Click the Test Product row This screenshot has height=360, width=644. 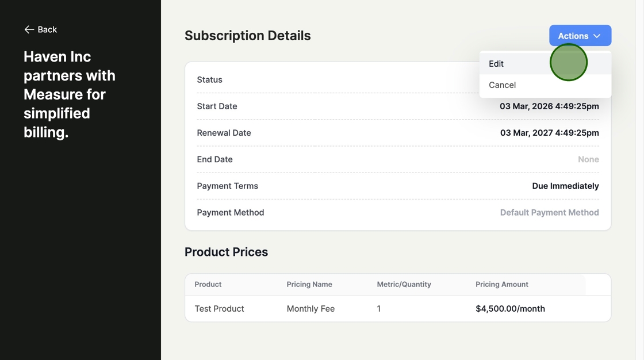tap(219, 309)
